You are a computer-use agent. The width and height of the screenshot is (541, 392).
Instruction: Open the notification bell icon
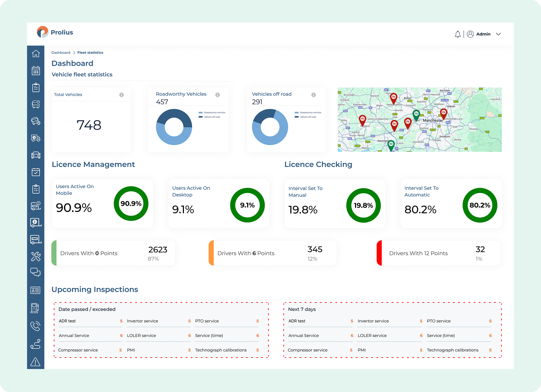coord(458,34)
